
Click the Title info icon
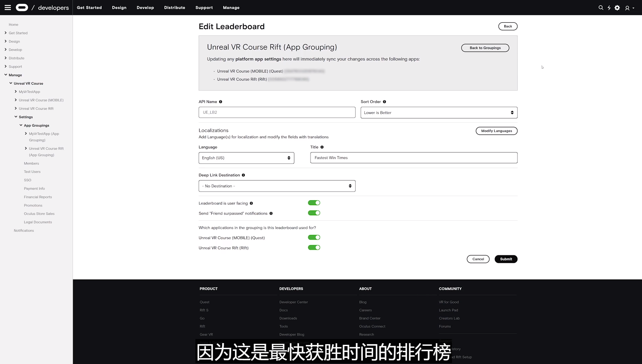pos(322,147)
